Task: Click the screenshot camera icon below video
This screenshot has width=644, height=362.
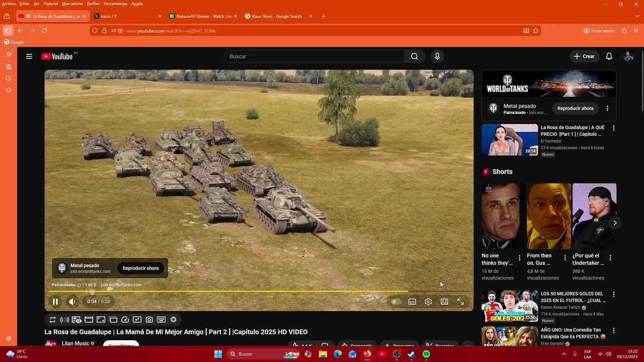Action: click(x=149, y=320)
